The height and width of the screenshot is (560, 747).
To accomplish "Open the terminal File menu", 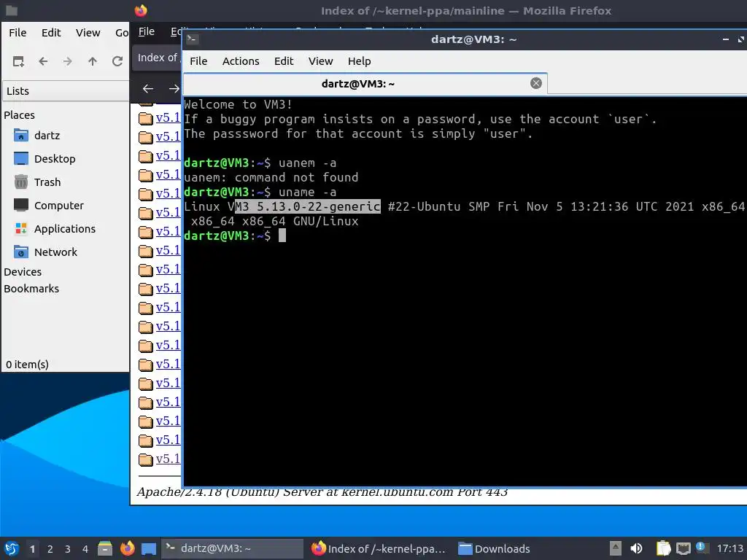I will pos(198,61).
